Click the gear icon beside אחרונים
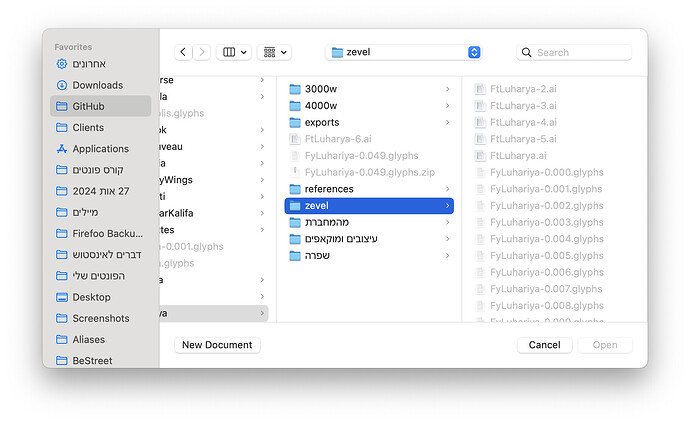Image resolution: width=690 pixels, height=423 pixels. coord(62,64)
